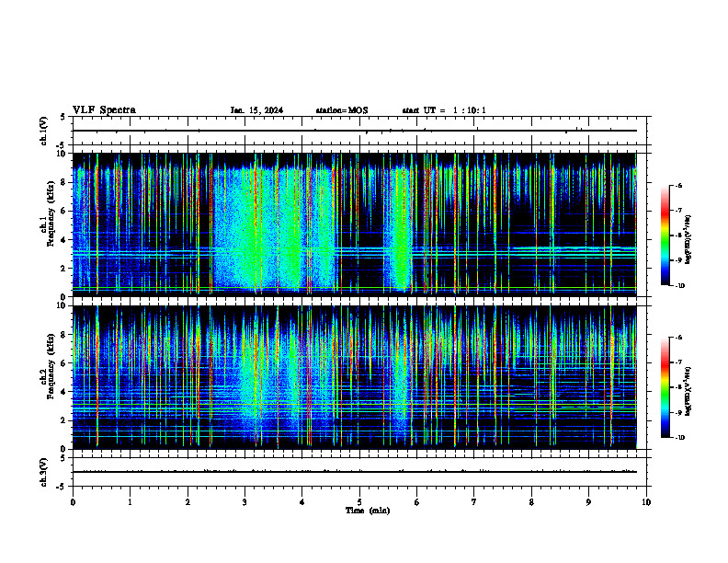Click time axis tick label "9"
The height and width of the screenshot is (563, 728).
588,502
